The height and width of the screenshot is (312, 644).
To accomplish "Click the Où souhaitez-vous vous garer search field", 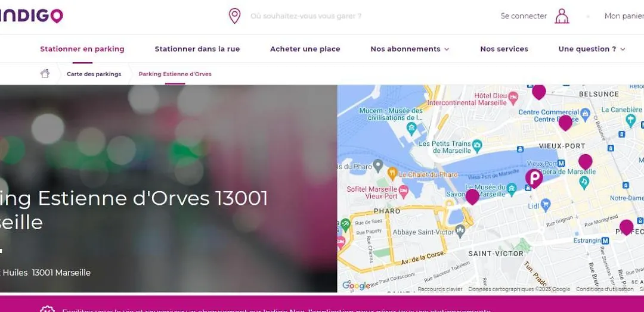I will click(306, 16).
